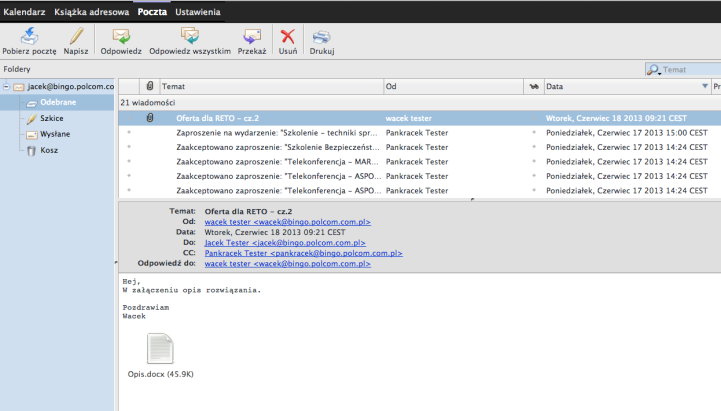Reply using the Odpowiedz icon
Image resolution: width=721 pixels, height=411 pixels.
pos(121,36)
